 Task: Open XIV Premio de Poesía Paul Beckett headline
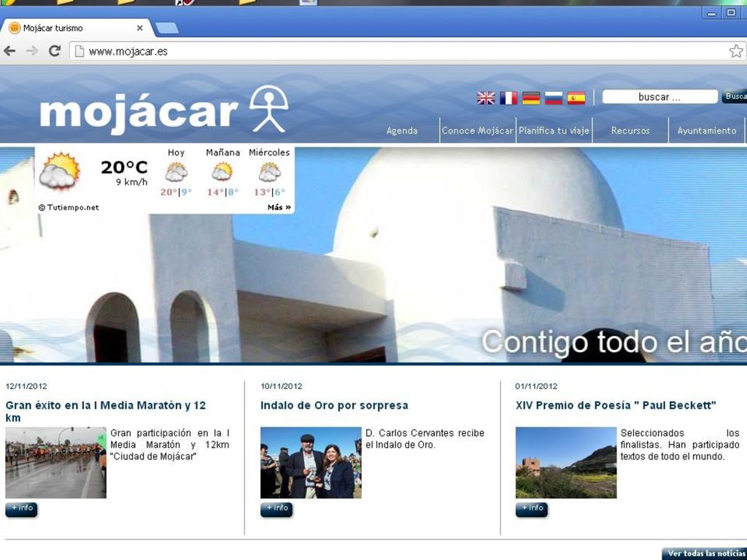pos(616,405)
